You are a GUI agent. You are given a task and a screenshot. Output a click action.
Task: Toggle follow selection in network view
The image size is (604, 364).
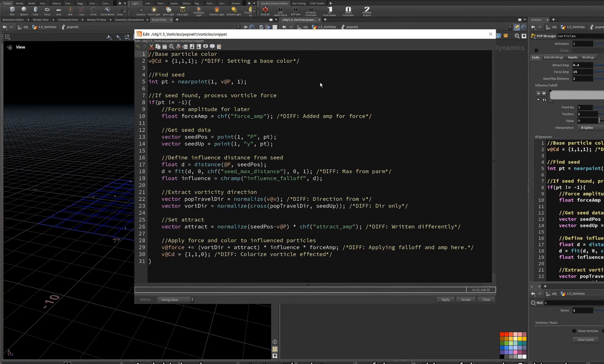click(x=524, y=27)
